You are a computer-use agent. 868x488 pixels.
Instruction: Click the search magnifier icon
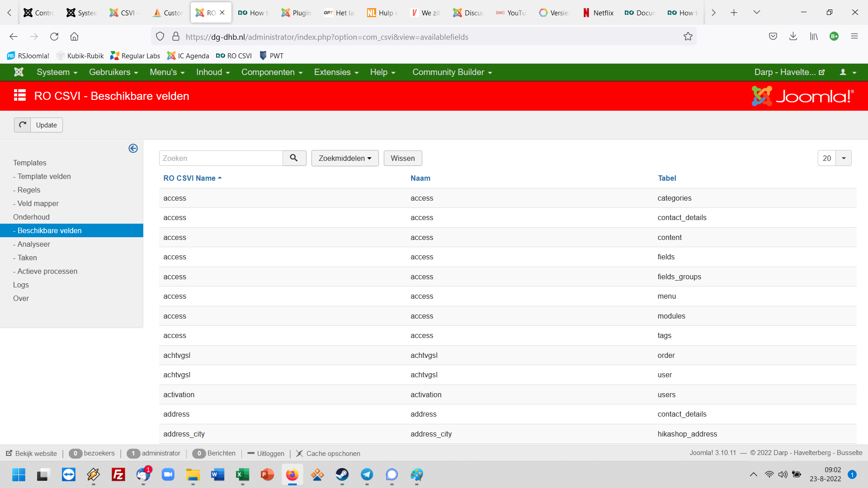(294, 158)
